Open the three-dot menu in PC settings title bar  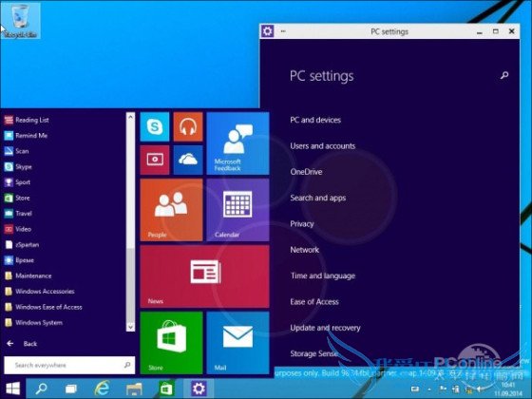[x=283, y=31]
